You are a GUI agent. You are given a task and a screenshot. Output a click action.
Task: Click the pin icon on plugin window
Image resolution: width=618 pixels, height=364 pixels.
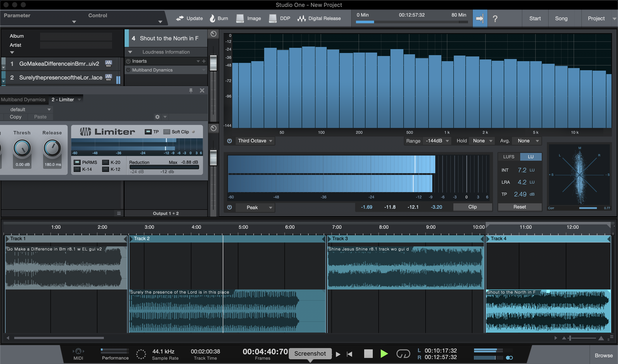(x=191, y=90)
